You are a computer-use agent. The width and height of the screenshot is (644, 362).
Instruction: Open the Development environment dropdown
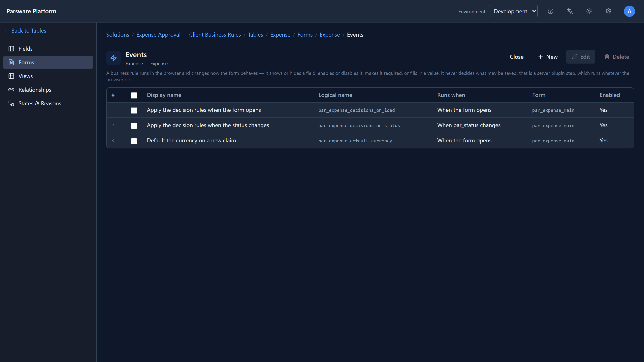click(513, 11)
